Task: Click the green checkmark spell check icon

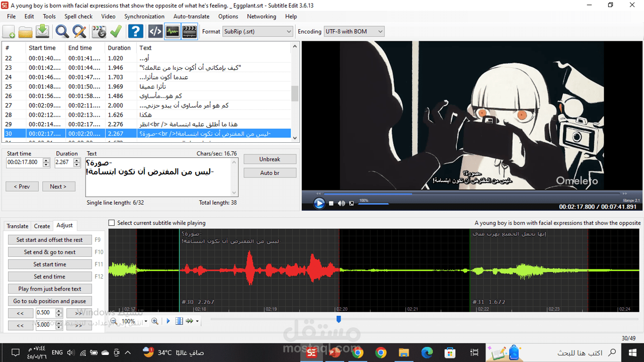Action: click(x=116, y=32)
